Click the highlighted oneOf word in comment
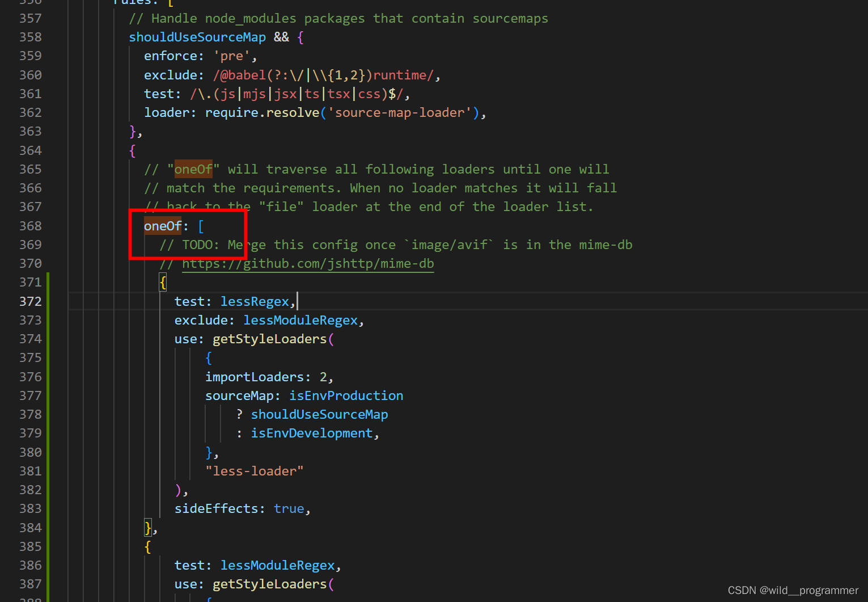 coord(193,169)
